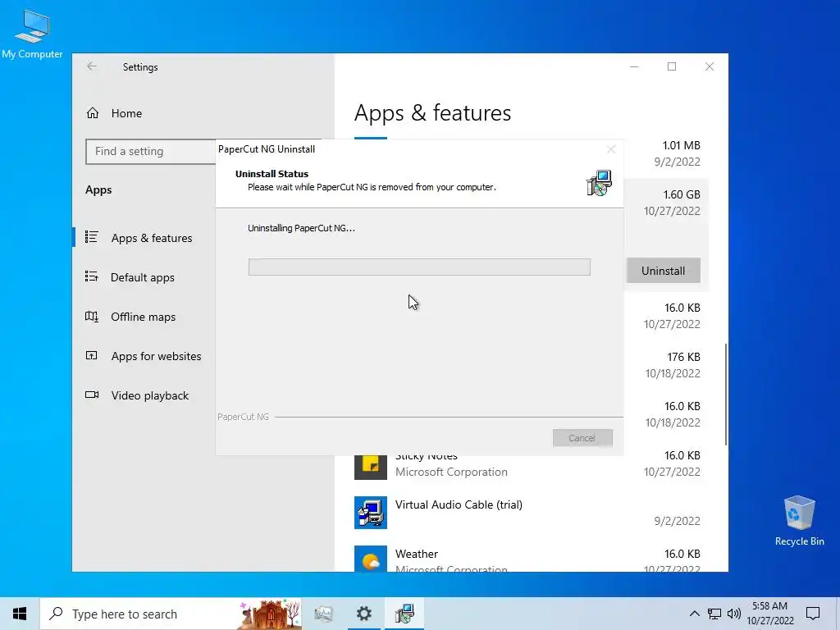
Task: Click the Weather app name
Action: click(416, 554)
